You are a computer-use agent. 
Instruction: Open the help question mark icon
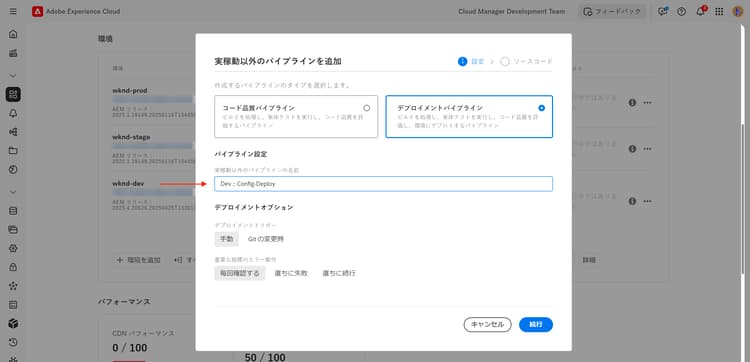point(682,11)
